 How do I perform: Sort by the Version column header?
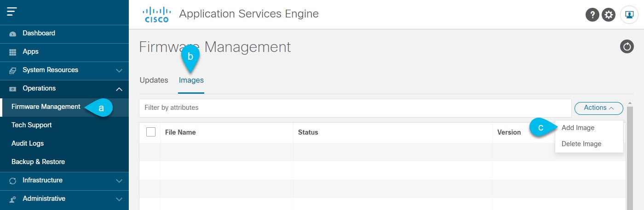pos(509,132)
